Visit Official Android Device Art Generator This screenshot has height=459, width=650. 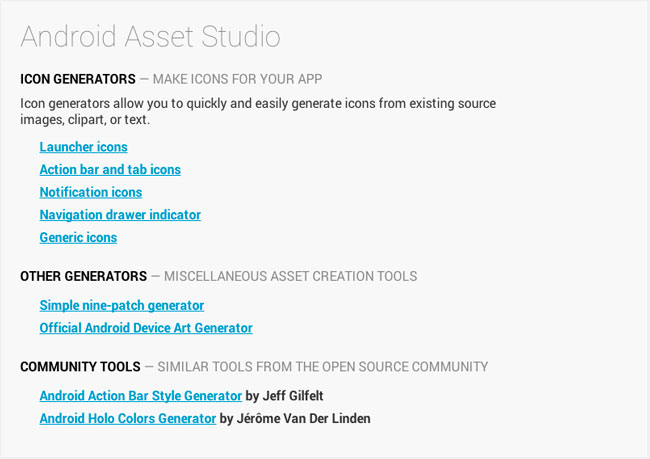click(146, 328)
